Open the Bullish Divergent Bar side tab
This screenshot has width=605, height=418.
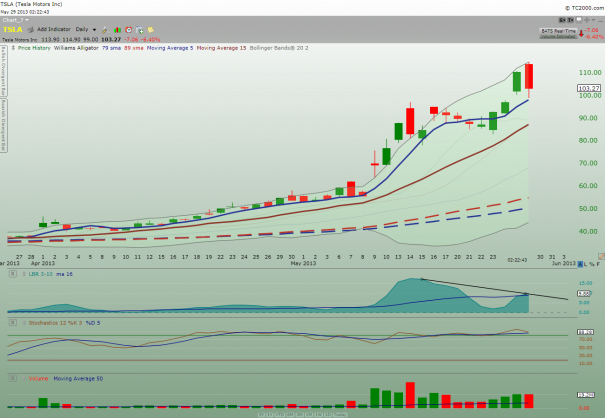[3, 71]
